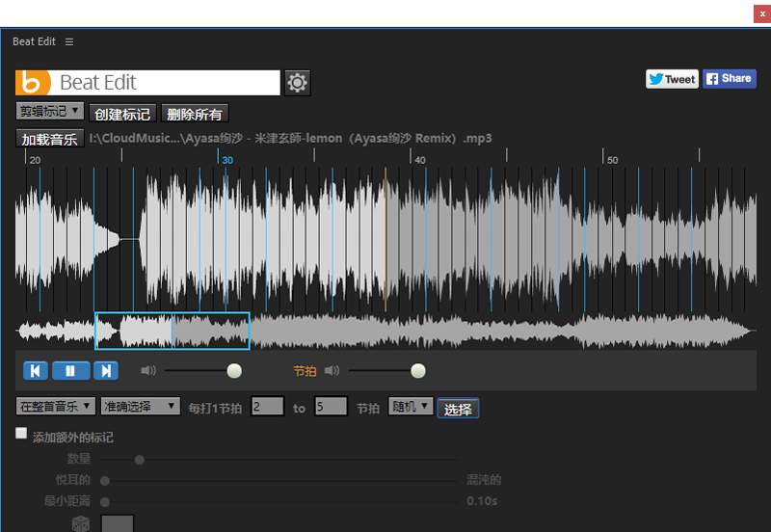771x532 pixels.
Task: Click the seed field next to dice
Action: [x=118, y=523]
